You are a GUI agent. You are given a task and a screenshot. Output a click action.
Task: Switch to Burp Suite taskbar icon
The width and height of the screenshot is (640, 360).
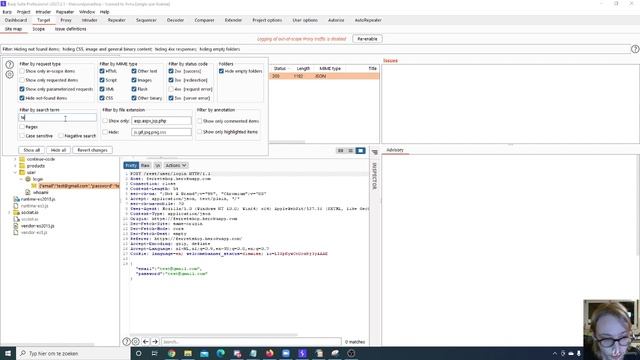(302, 353)
